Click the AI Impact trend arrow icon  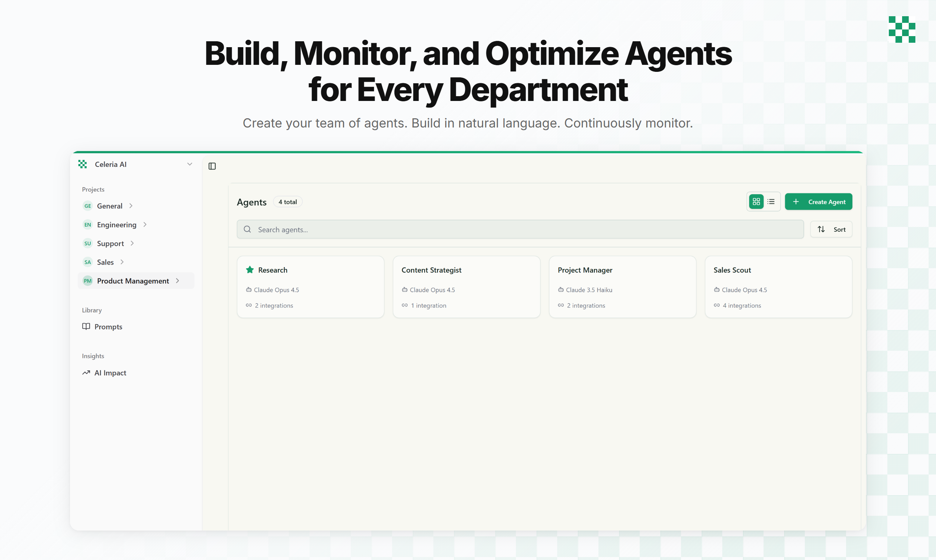[x=86, y=372]
